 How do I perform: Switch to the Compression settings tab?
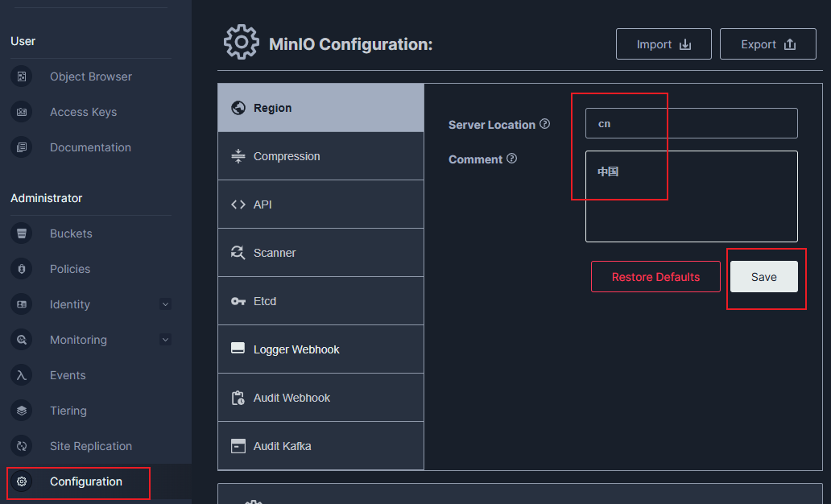pyautogui.click(x=320, y=156)
